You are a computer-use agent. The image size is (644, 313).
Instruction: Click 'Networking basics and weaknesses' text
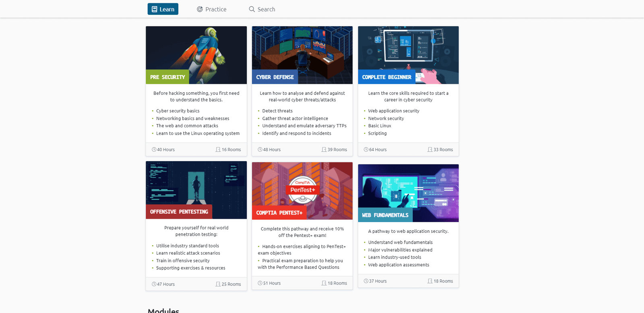(193, 118)
